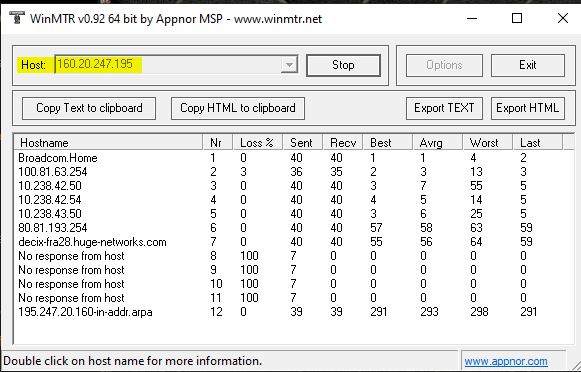Viewport: 581px width, 372px height.
Task: Sort by the Hostname column header
Action: click(109, 143)
